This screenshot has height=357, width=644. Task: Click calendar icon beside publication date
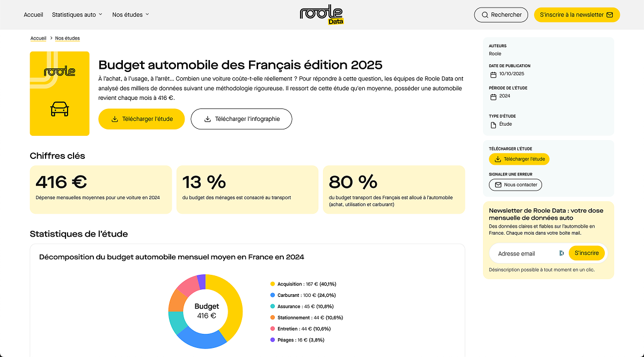(x=493, y=75)
